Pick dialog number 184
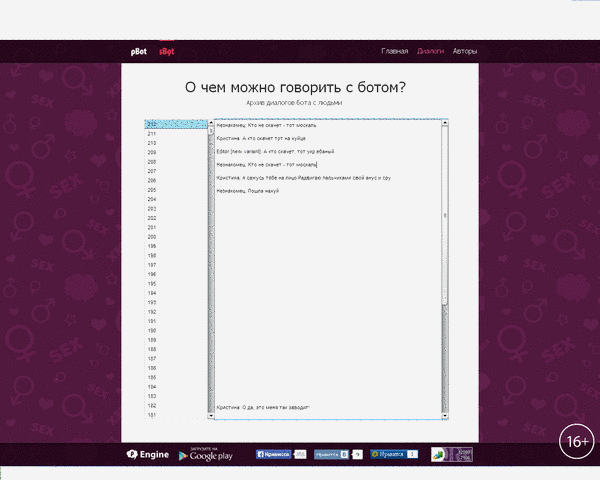This screenshot has width=600, height=480. click(x=176, y=387)
